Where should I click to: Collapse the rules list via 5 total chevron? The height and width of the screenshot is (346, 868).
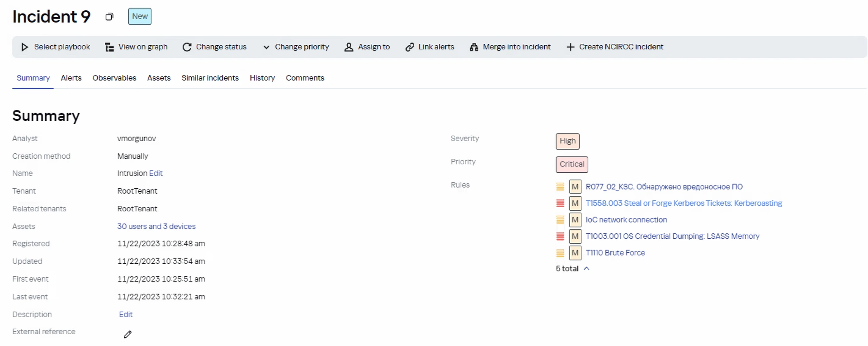pos(586,269)
